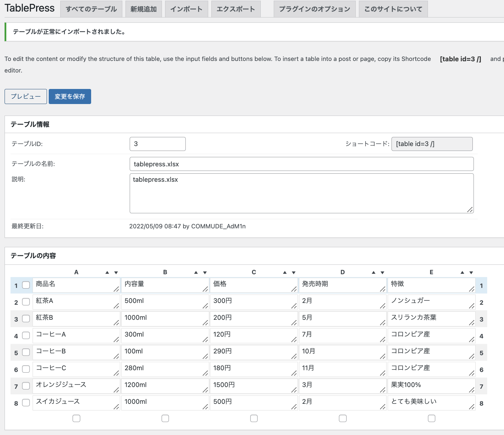The image size is (504, 435).
Task: Edit the 果実100% cell
Action: tap(431, 386)
